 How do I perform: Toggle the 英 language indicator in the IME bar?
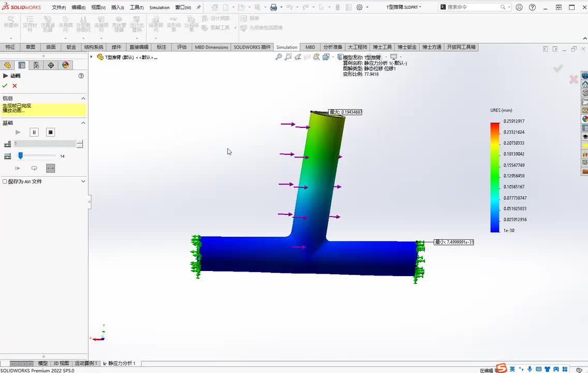click(512, 369)
